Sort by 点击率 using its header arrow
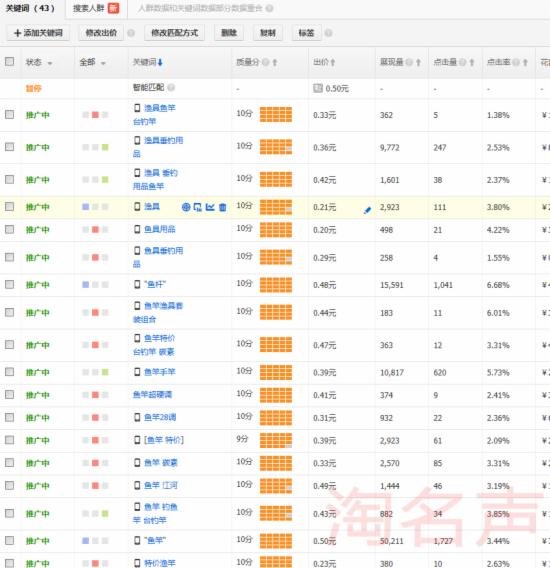 (525, 63)
